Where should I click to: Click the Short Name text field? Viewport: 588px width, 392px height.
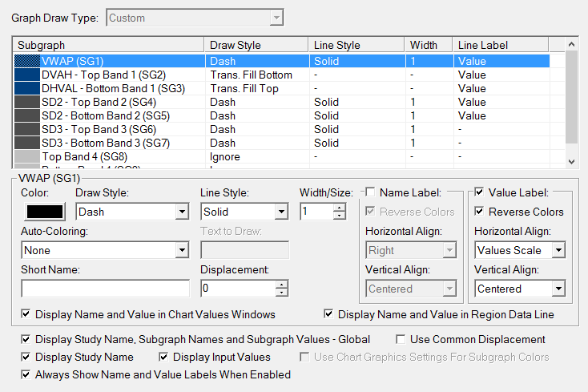click(x=105, y=289)
